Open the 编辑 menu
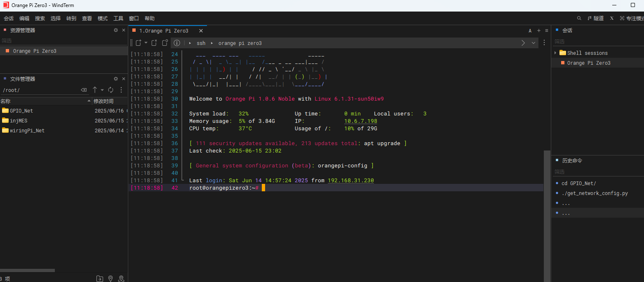 [24, 19]
